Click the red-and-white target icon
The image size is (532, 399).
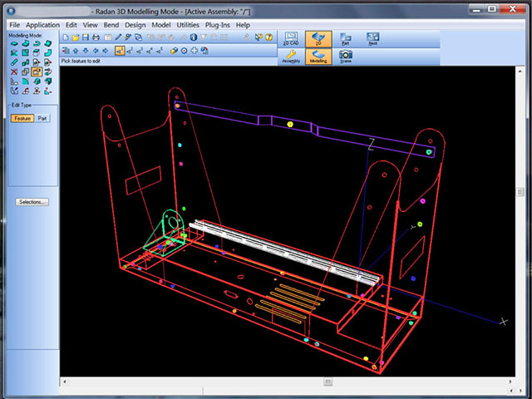click(x=185, y=51)
